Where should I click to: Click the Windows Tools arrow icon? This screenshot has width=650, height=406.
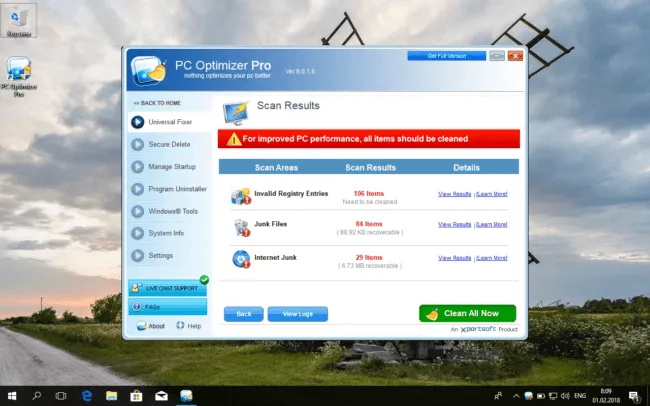pos(138,212)
